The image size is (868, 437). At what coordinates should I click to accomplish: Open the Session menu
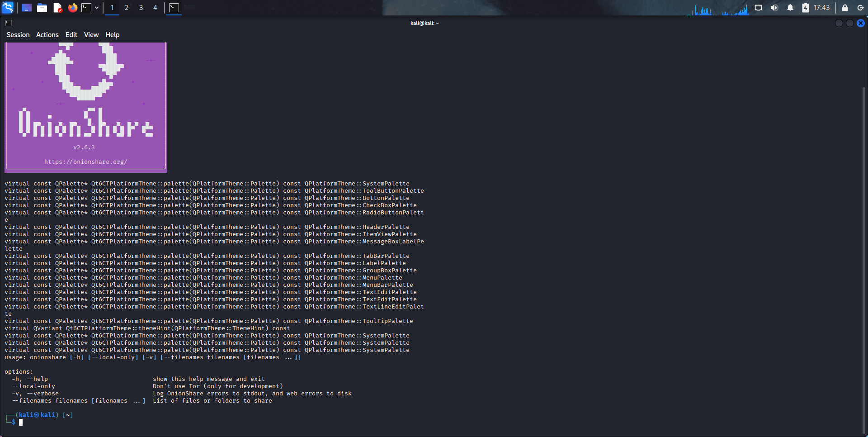point(18,35)
